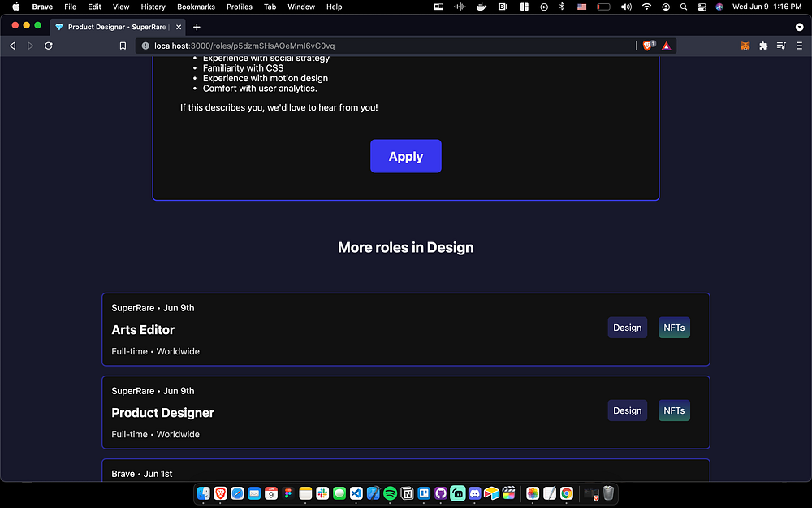Open the Product Designer role card
The height and width of the screenshot is (508, 812).
[405, 413]
